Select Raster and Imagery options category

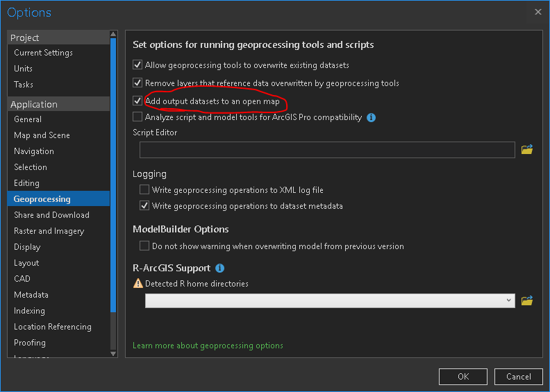(x=49, y=231)
